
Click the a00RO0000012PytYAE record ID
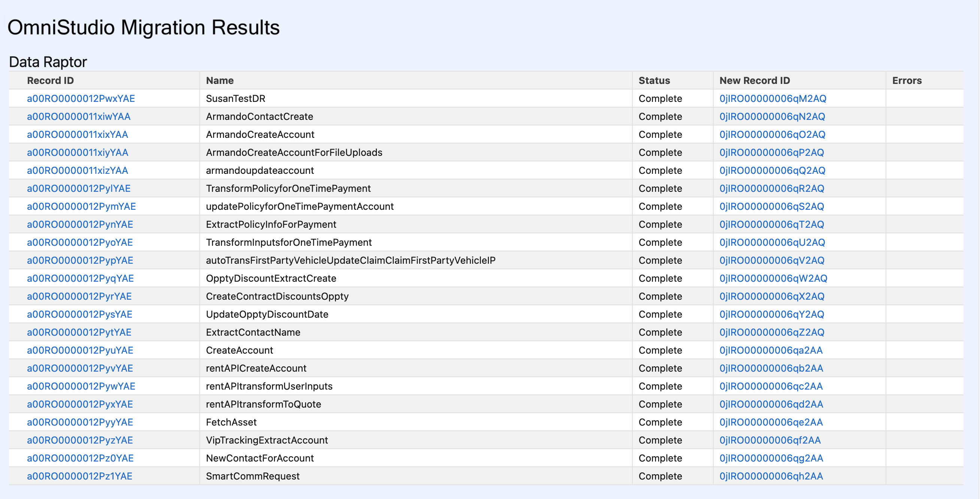79,332
